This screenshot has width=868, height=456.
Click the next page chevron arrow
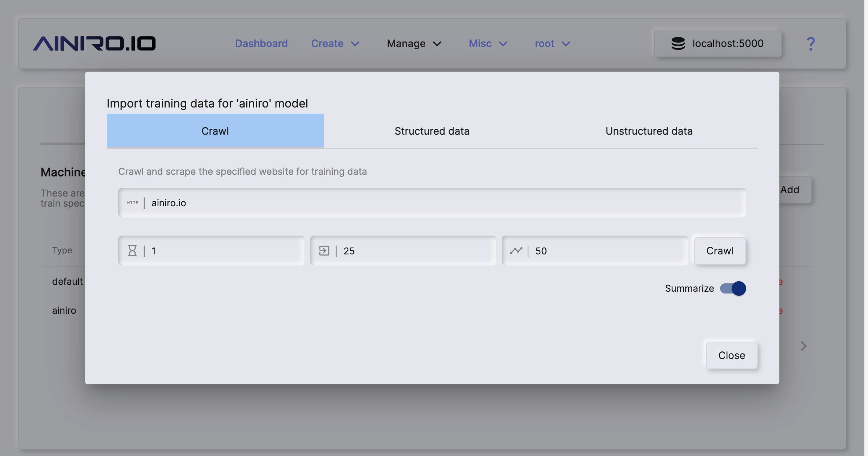pos(804,346)
